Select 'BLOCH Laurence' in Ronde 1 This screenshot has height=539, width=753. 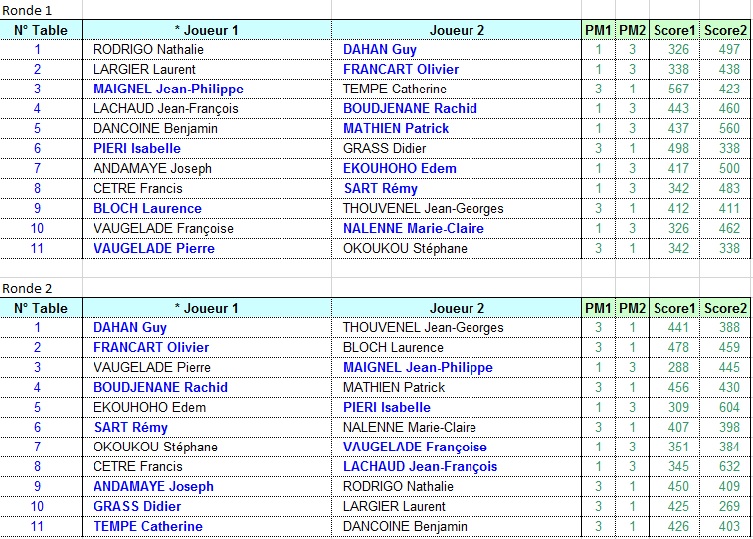[147, 208]
